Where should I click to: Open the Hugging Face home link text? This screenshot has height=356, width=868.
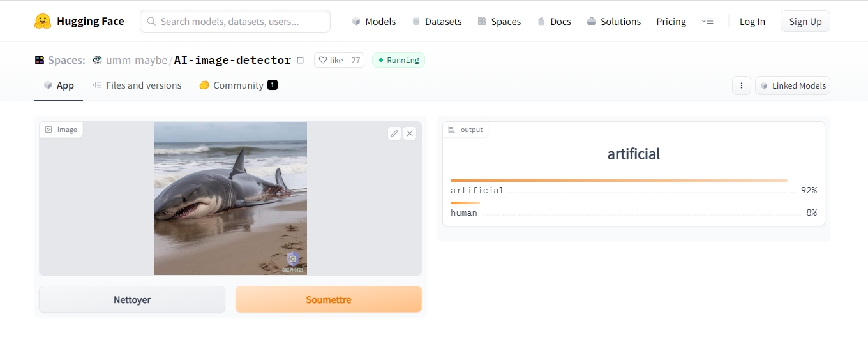[x=91, y=21]
